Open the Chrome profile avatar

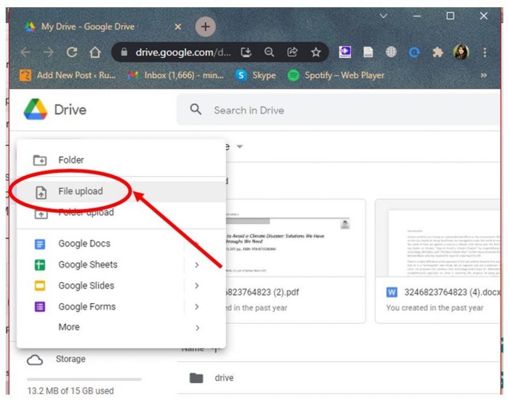coord(461,52)
